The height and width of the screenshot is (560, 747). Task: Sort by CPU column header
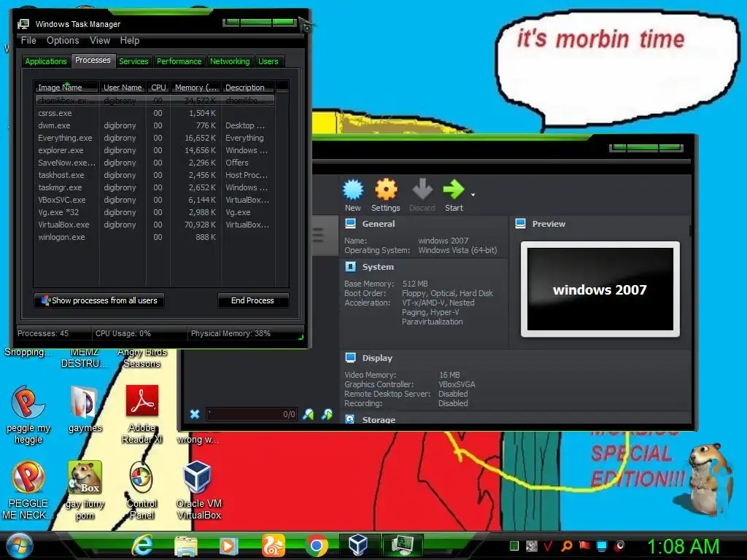(x=158, y=87)
